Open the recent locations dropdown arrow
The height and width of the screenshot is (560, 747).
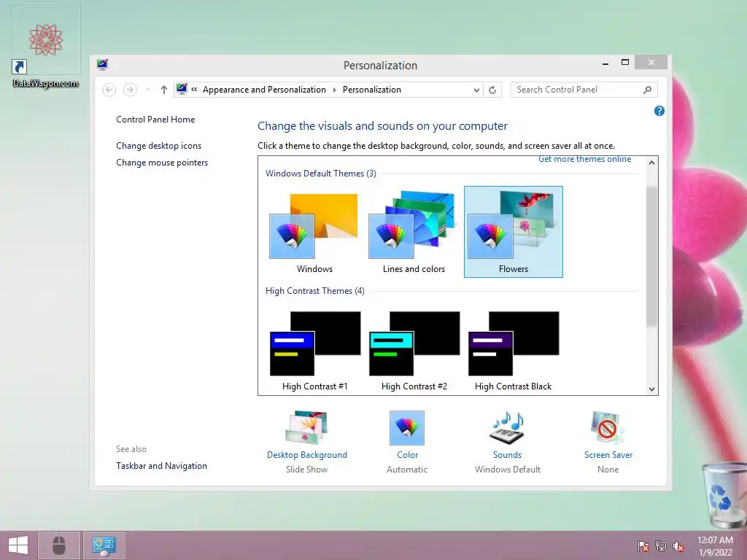coord(147,90)
